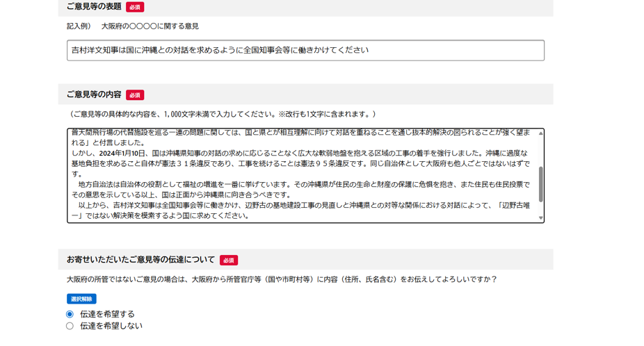Screen dimensions: 644x346
Task: Click the 大阪府の所管ではない question text
Action: pyautogui.click(x=282, y=279)
